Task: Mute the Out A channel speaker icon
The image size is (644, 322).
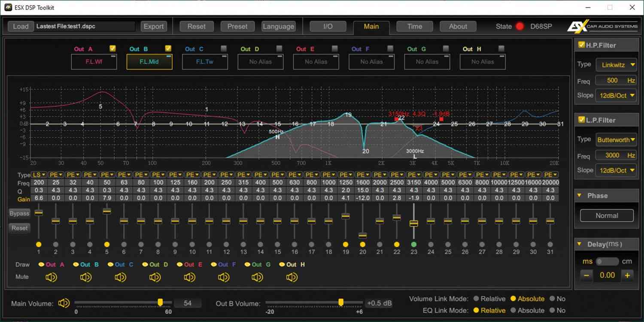Action: point(51,277)
